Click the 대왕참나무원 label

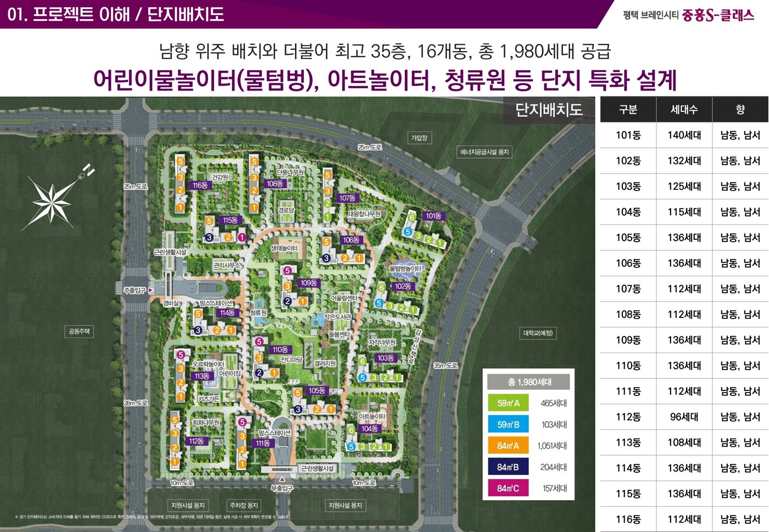[x=364, y=214]
